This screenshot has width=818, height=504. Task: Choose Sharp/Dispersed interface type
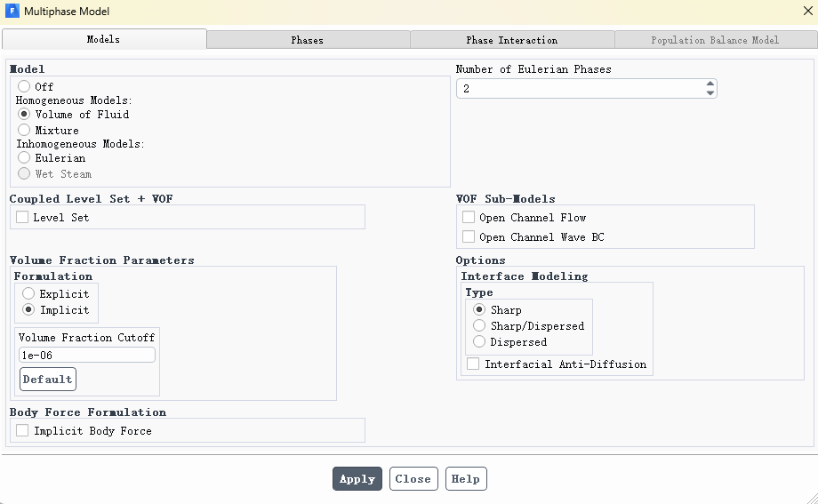point(479,325)
